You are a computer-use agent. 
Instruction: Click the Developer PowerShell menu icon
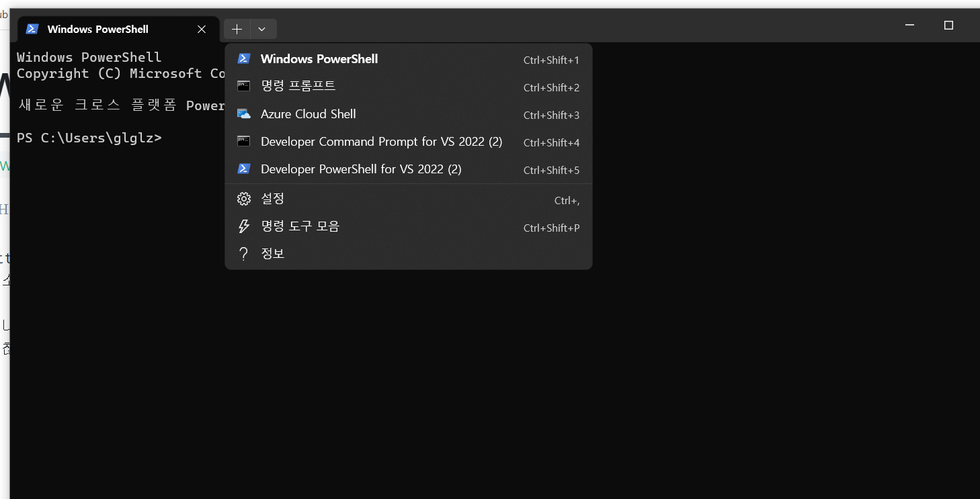(x=244, y=169)
